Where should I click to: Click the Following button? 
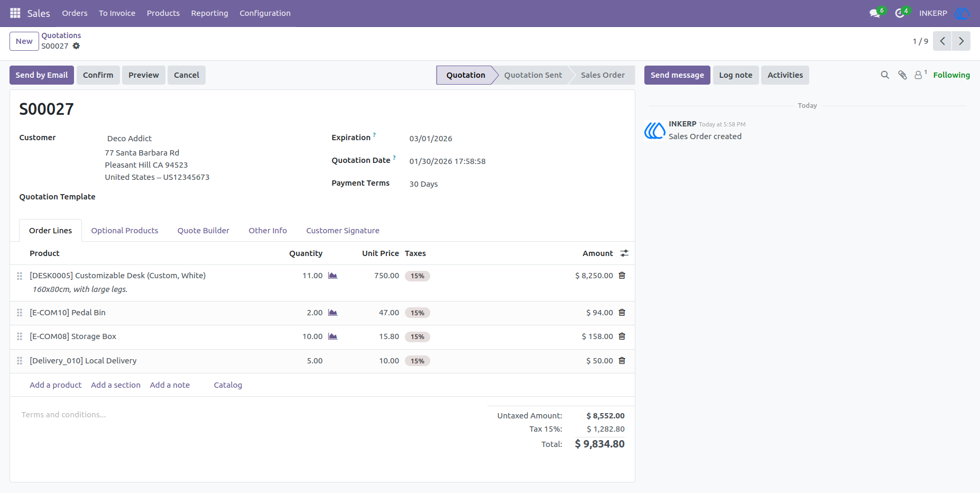point(951,75)
